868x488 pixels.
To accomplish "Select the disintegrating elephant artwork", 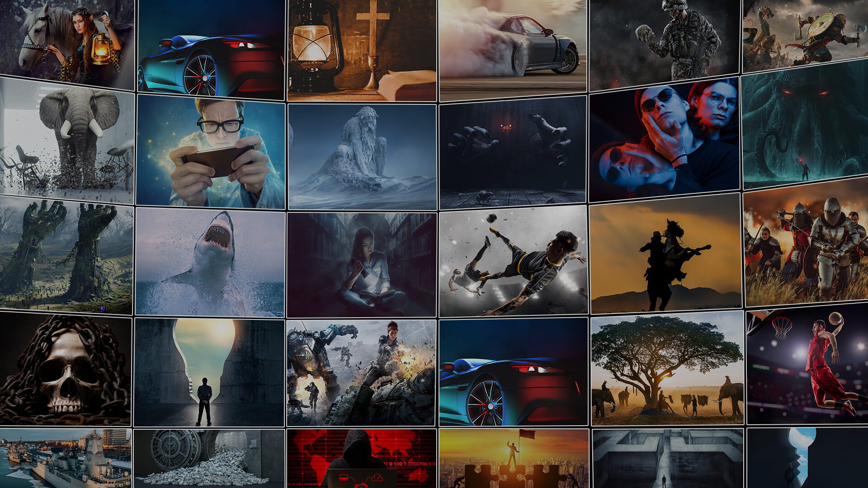I will [67, 141].
